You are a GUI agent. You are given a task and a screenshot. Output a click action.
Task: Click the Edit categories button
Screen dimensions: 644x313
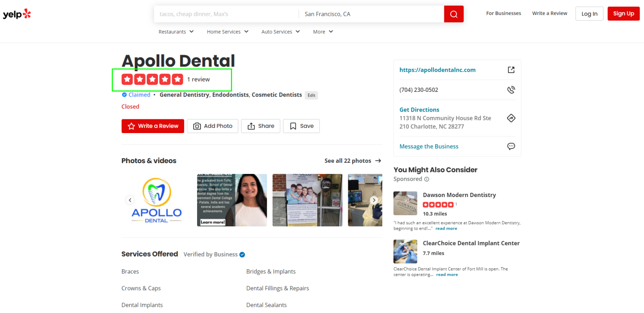[311, 95]
